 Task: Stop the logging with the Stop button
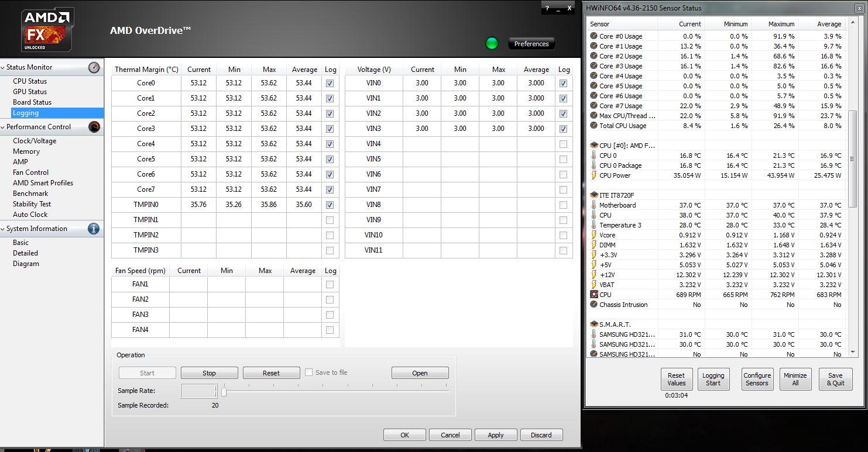[209, 373]
